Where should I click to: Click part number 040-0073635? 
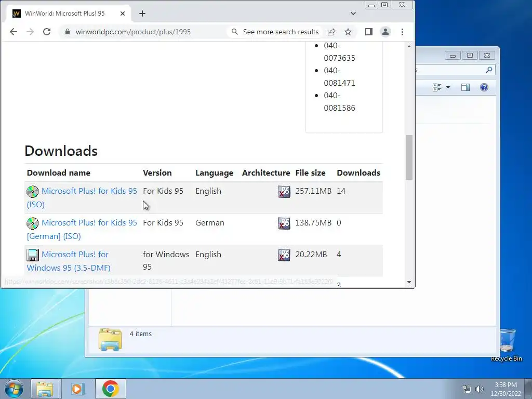[339, 51]
